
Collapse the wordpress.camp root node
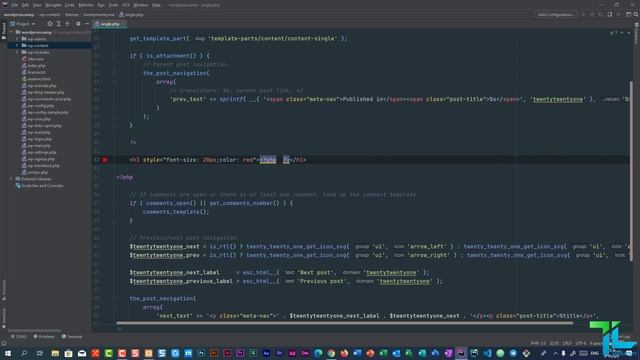click(11, 32)
